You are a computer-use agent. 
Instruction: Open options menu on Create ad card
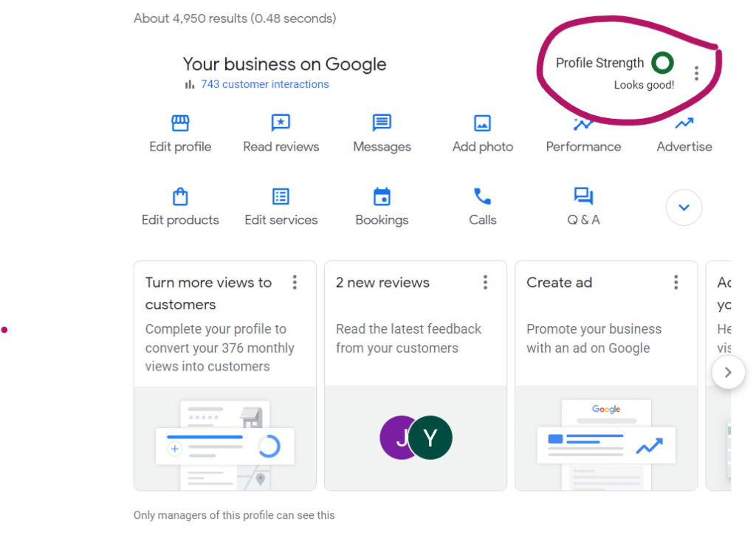(x=676, y=282)
